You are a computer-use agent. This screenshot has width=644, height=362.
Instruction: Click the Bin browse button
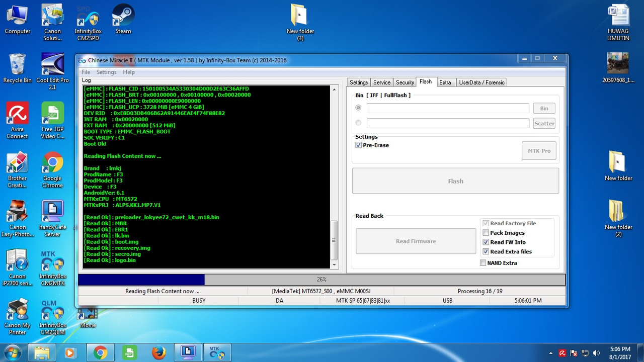544,108
